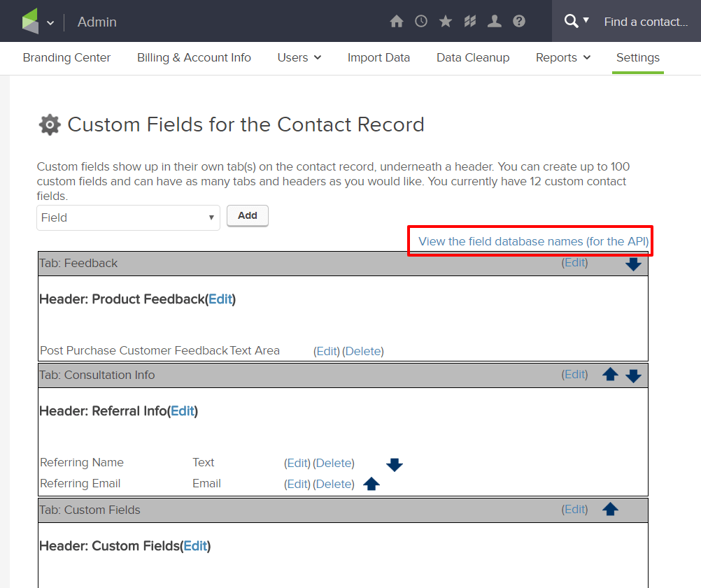Edit the Custom Fields tab
The height and width of the screenshot is (588, 701).
point(574,510)
